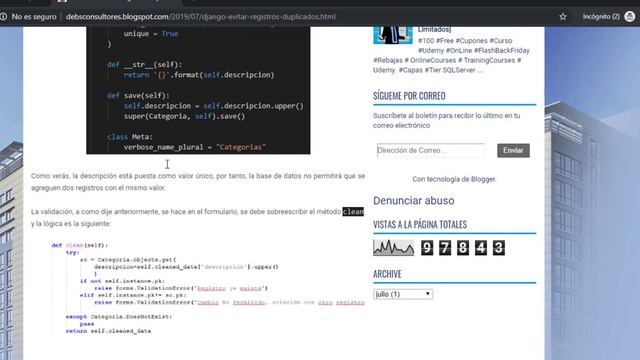
Task: Click the 'No es seguro' site info icon
Action: pyautogui.click(x=4, y=17)
